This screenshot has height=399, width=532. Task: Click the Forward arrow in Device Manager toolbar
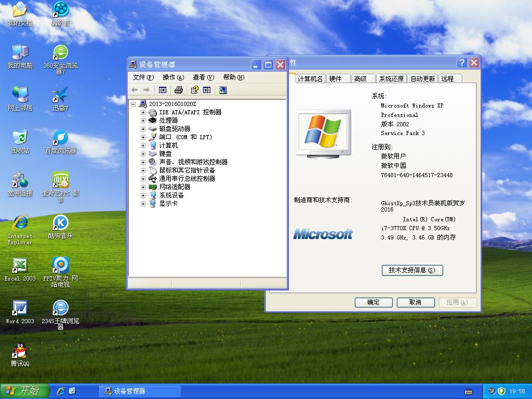click(x=146, y=90)
